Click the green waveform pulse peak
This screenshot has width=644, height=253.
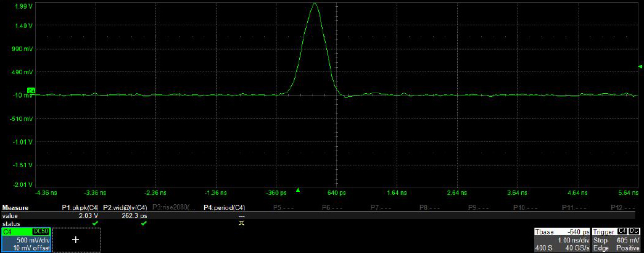coord(315,5)
